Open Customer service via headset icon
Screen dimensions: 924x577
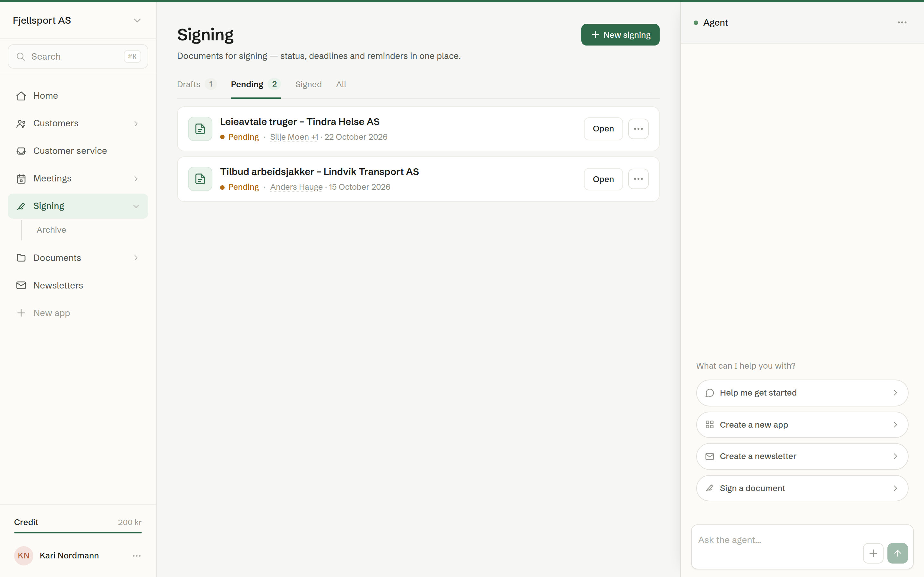(x=21, y=151)
